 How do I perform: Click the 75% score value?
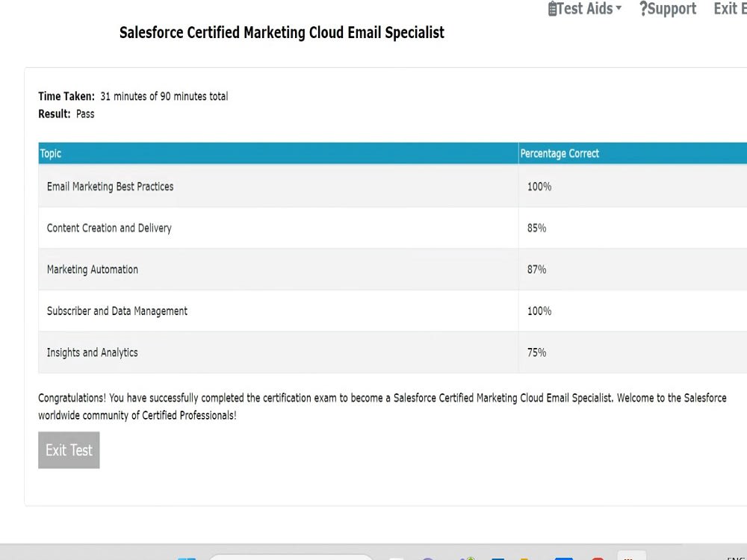[537, 352]
